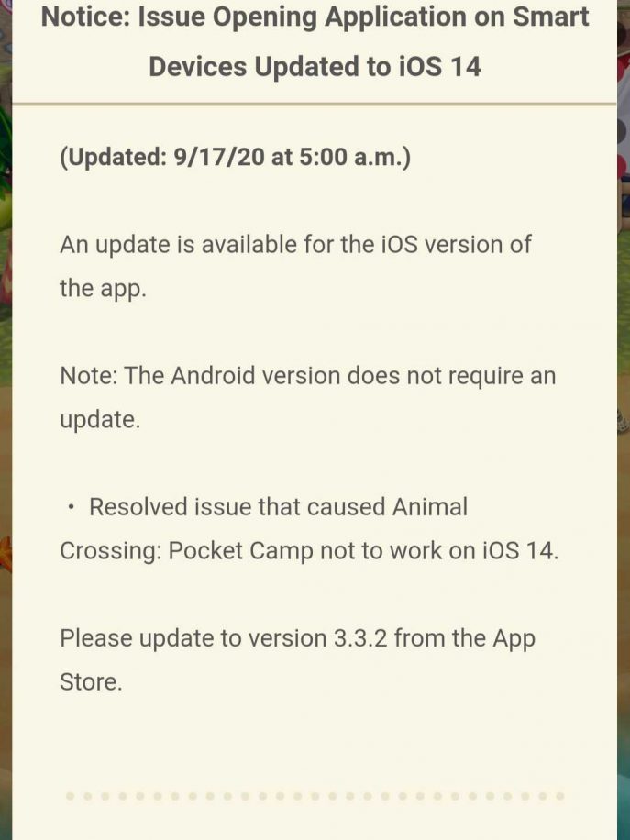Screen dimensions: 630x840
Task: Click the '5:00 a.m.' time text
Action: click(355, 158)
